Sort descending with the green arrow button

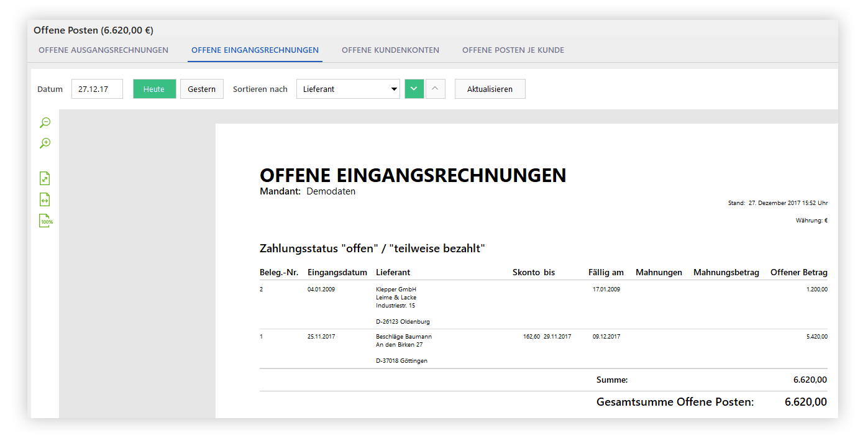coord(414,89)
